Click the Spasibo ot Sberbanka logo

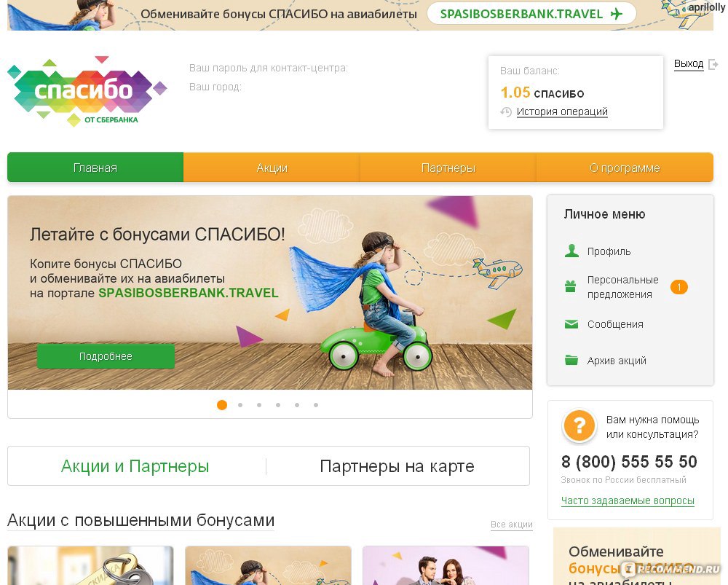(87, 91)
